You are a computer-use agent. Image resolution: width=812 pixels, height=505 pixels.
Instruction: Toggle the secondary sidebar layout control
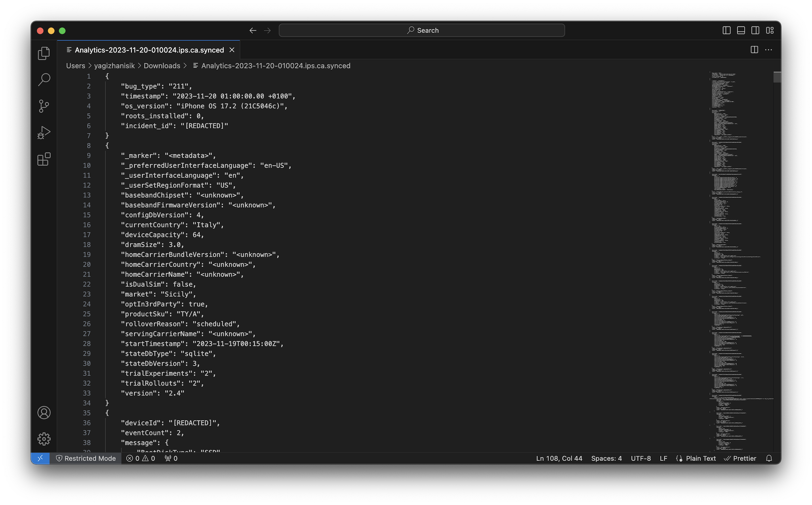point(755,30)
